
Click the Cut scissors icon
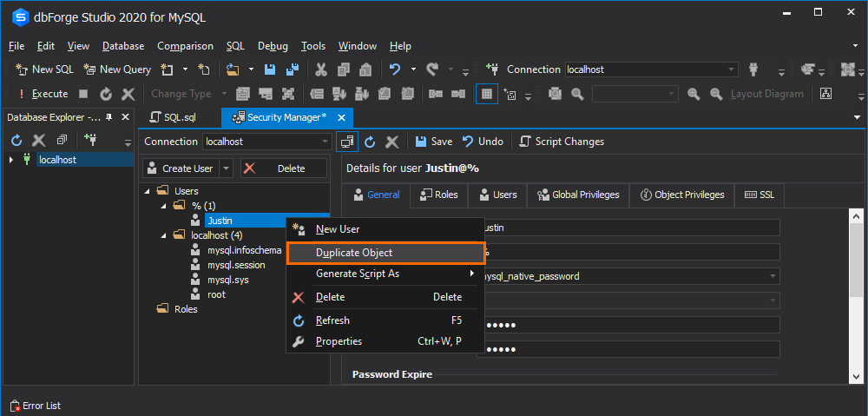(321, 69)
